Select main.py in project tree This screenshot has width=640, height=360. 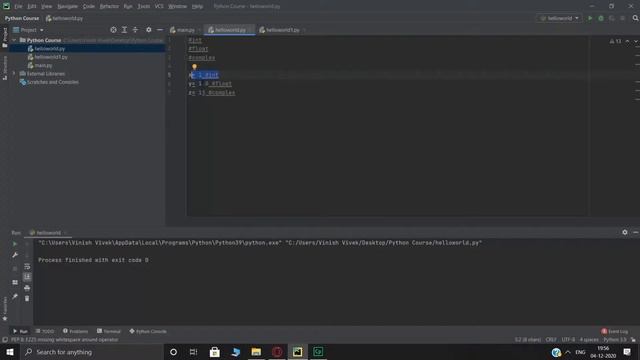pos(43,65)
